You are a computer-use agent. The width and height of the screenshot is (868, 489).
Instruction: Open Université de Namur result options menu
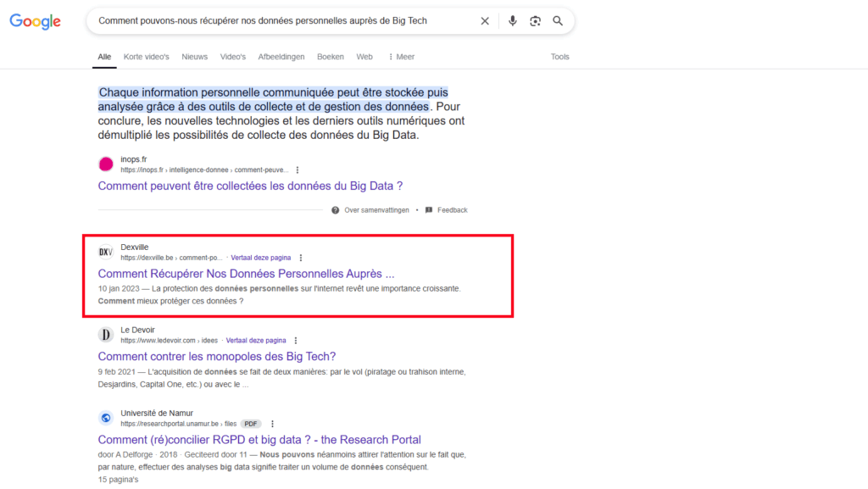point(272,424)
